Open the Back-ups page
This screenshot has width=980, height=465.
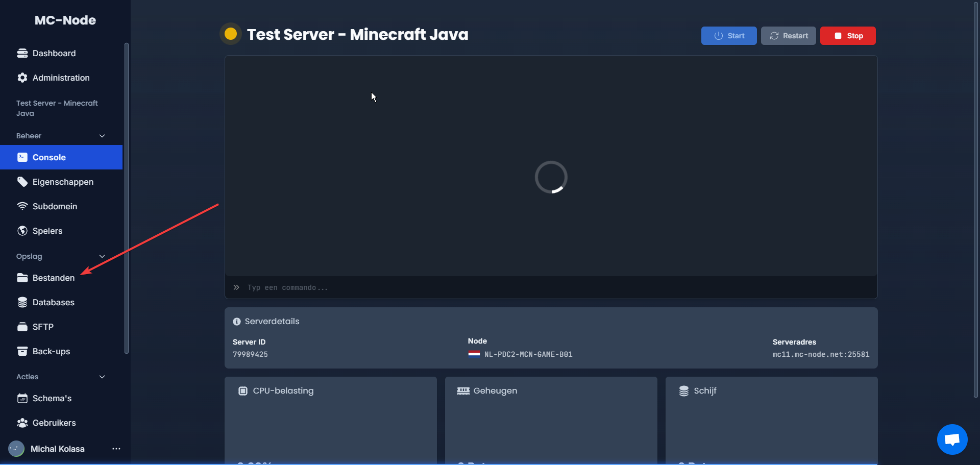pyautogui.click(x=61, y=351)
